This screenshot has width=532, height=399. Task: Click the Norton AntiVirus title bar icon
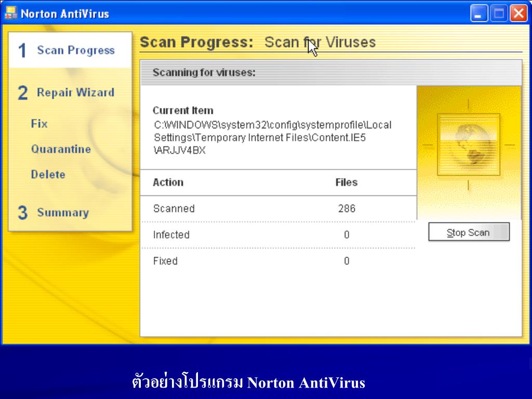(11, 13)
